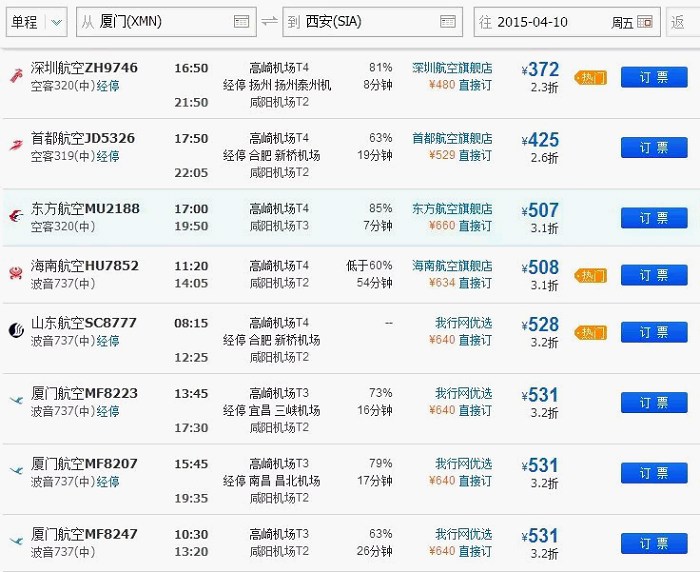Open city picker icon in departure field
Screen dimensions: 700x572
[242, 21]
